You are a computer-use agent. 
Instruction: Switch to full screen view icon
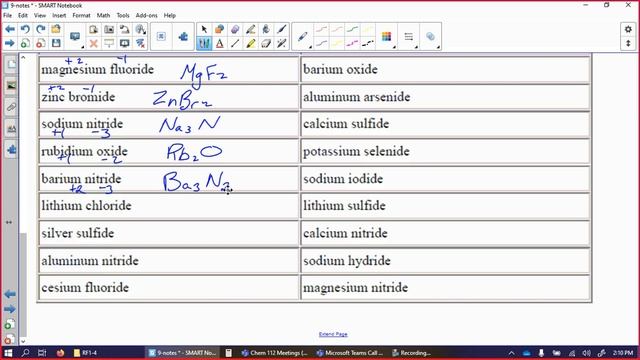[124, 43]
